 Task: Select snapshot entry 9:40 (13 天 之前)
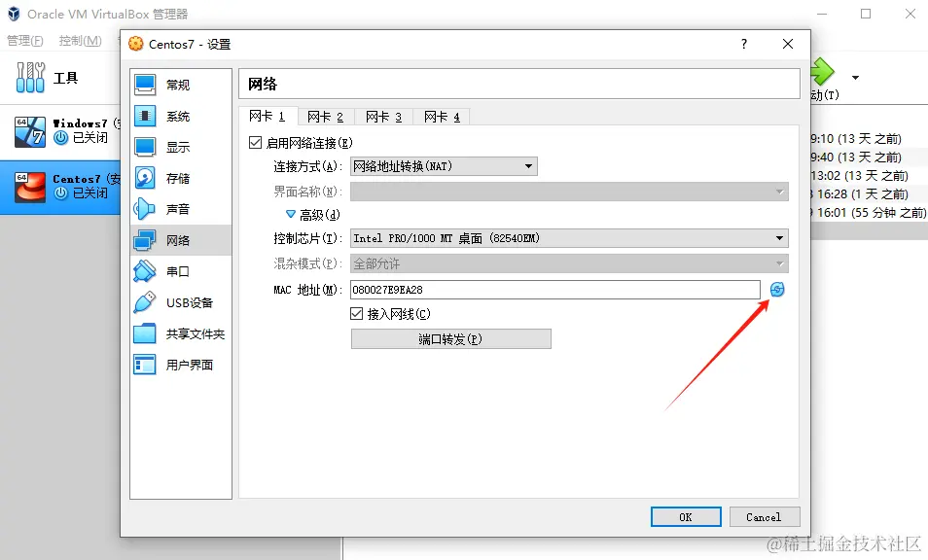click(856, 157)
